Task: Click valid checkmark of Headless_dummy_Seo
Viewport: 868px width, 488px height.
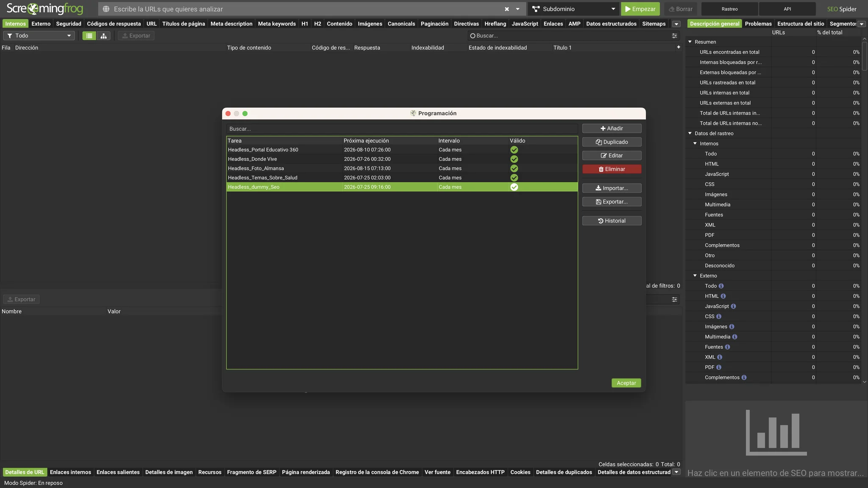Action: 514,187
